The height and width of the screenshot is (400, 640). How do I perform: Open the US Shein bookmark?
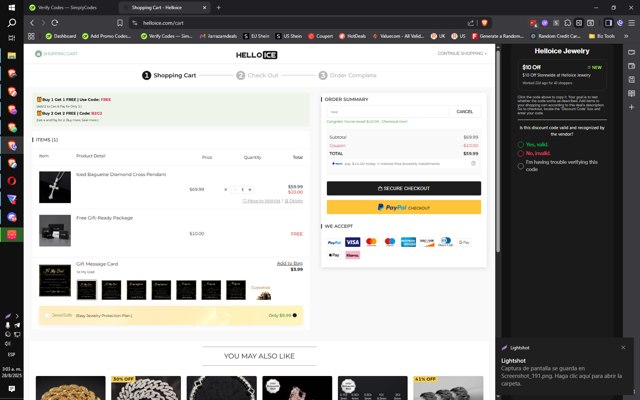pyautogui.click(x=289, y=36)
